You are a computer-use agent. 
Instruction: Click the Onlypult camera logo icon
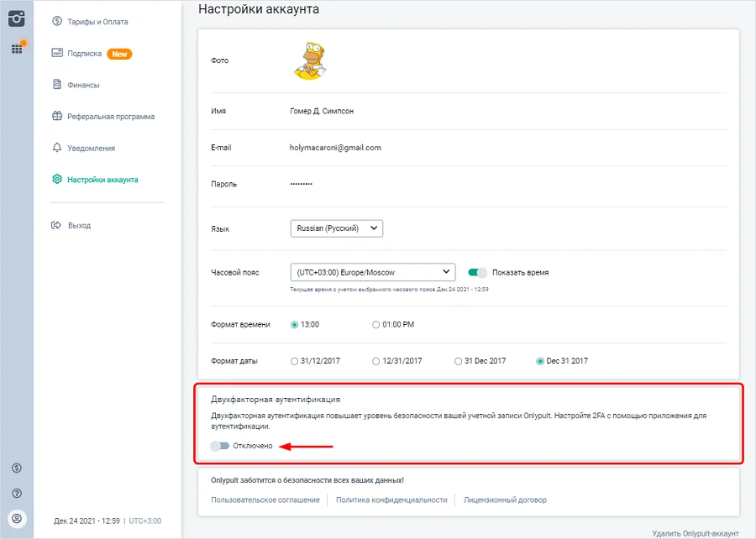pyautogui.click(x=17, y=18)
